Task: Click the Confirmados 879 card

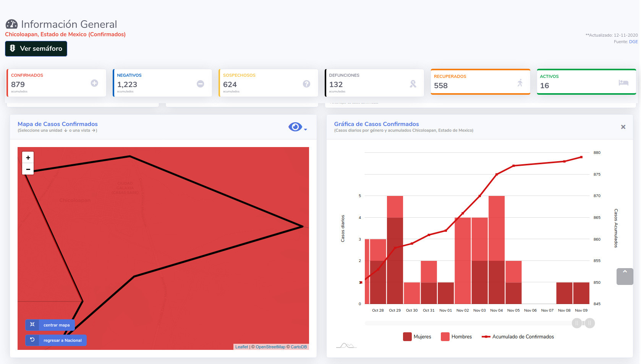Action: coord(56,83)
